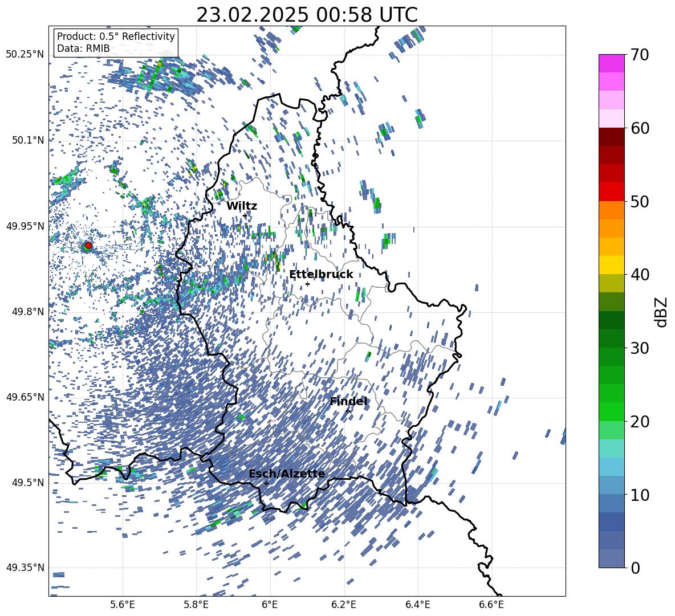The image size is (675, 616).
Task: Click the yellow colorbar segment just above 40
Action: pyautogui.click(x=612, y=265)
